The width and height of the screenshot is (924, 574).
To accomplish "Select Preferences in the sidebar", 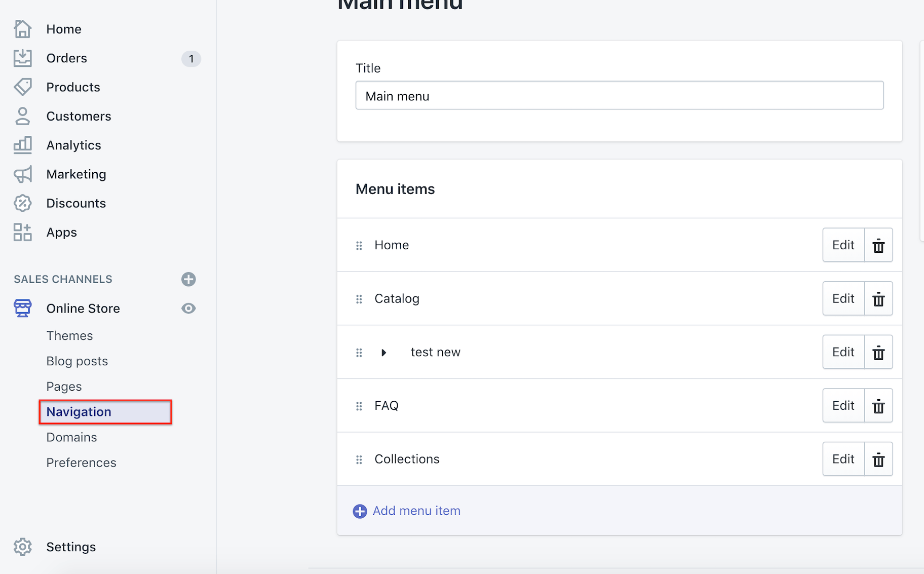I will 81,462.
